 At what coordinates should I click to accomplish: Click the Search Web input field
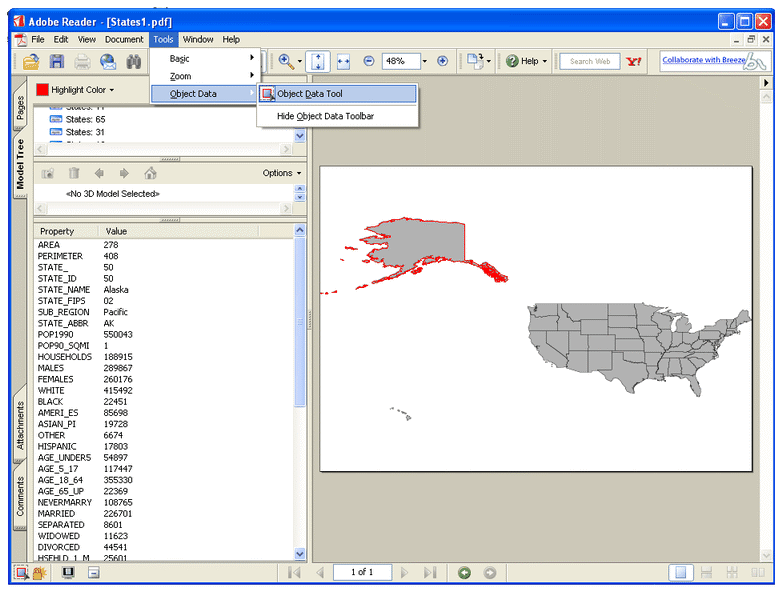pos(589,61)
